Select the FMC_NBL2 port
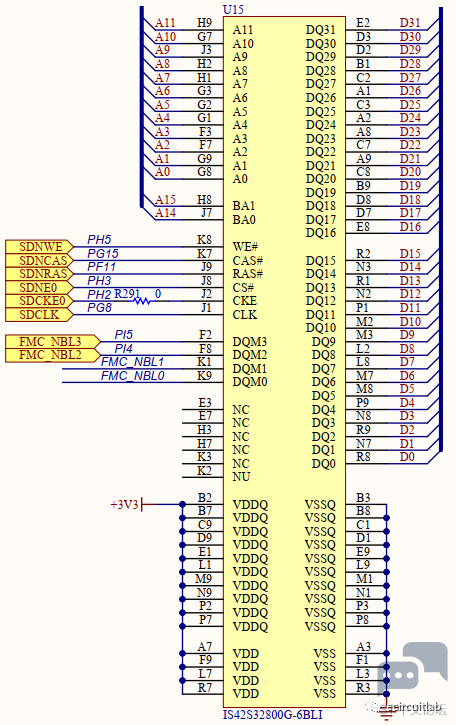The image size is (456, 725). [x=53, y=355]
